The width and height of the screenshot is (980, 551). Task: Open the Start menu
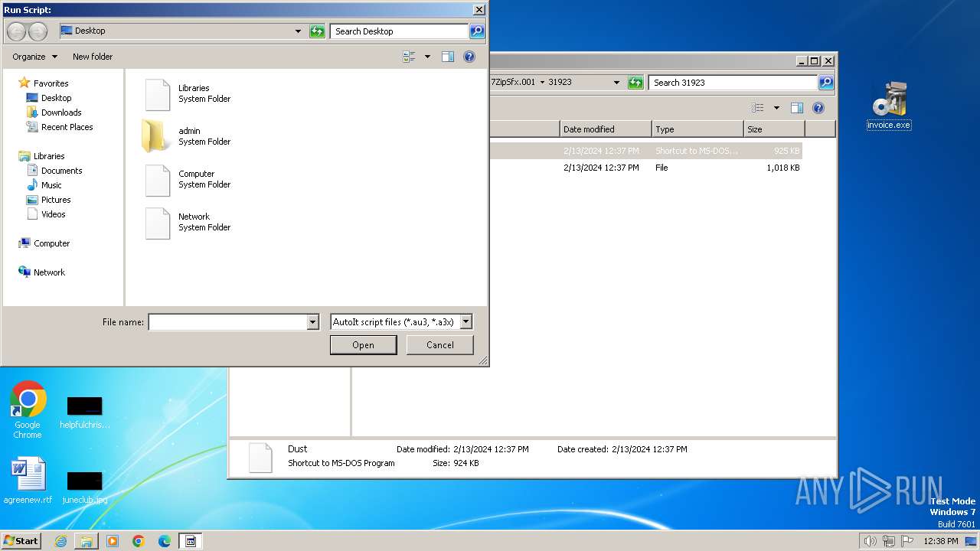pos(21,541)
